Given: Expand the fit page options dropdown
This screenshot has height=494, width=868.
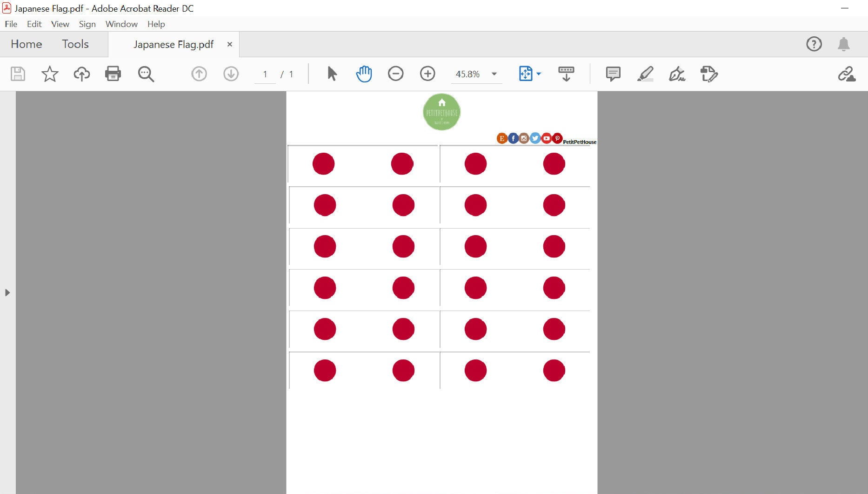Looking at the screenshot, I should tap(539, 74).
